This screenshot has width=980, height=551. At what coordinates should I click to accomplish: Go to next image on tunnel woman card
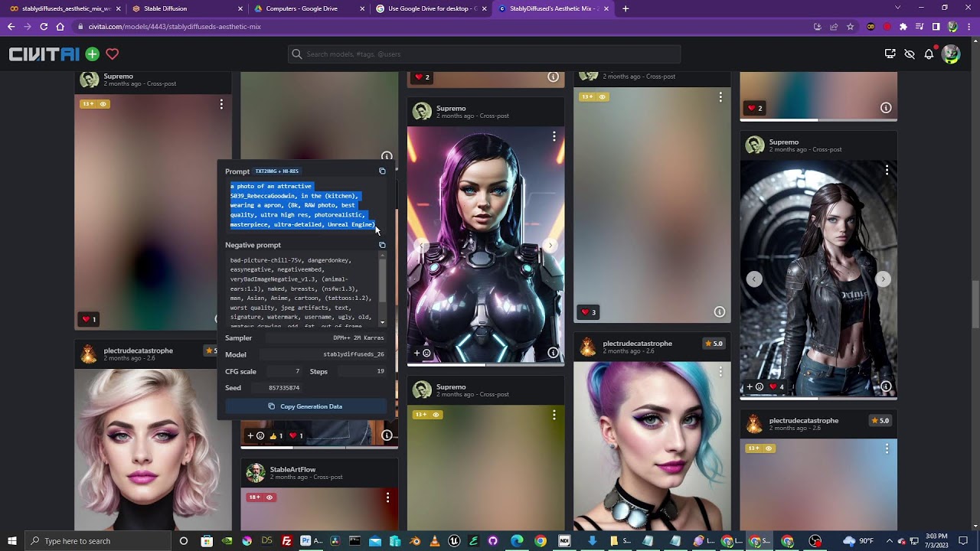pos(883,279)
